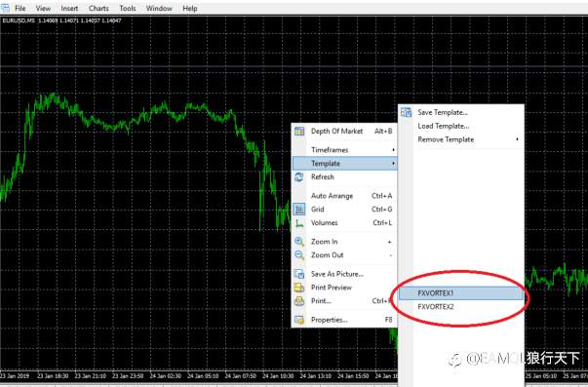Click the 24 Jan 13:10 time label
Image resolution: width=588 pixels, height=387 pixels.
pyautogui.click(x=315, y=375)
